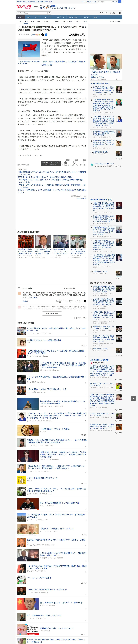Open the 経済 category
Image resolution: width=138 pixels, height=644 pixels.
[x=39, y=21]
